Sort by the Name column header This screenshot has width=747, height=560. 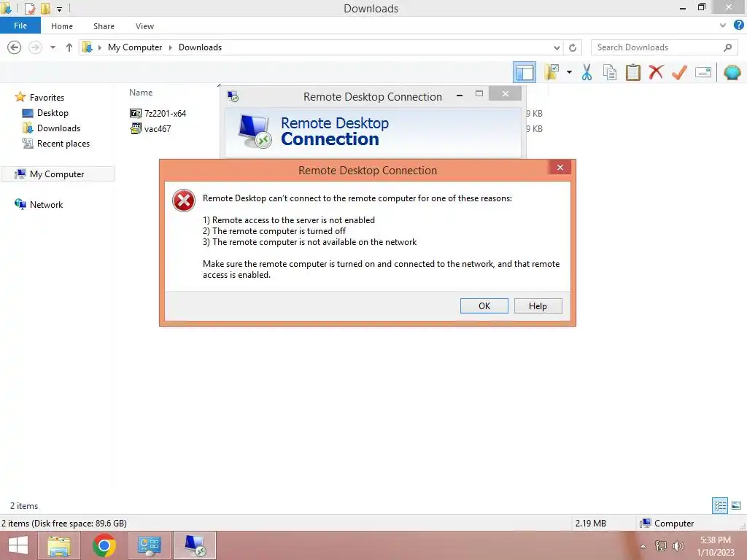point(141,93)
